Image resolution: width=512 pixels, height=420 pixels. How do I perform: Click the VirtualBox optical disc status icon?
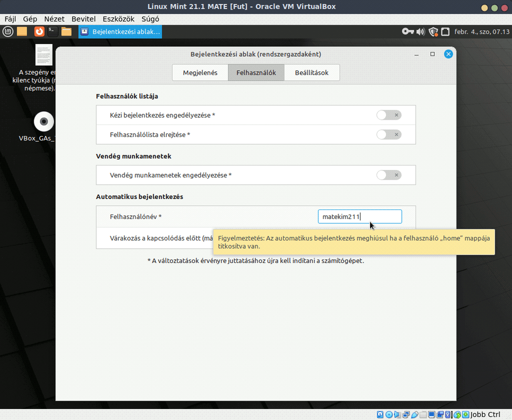389,414
